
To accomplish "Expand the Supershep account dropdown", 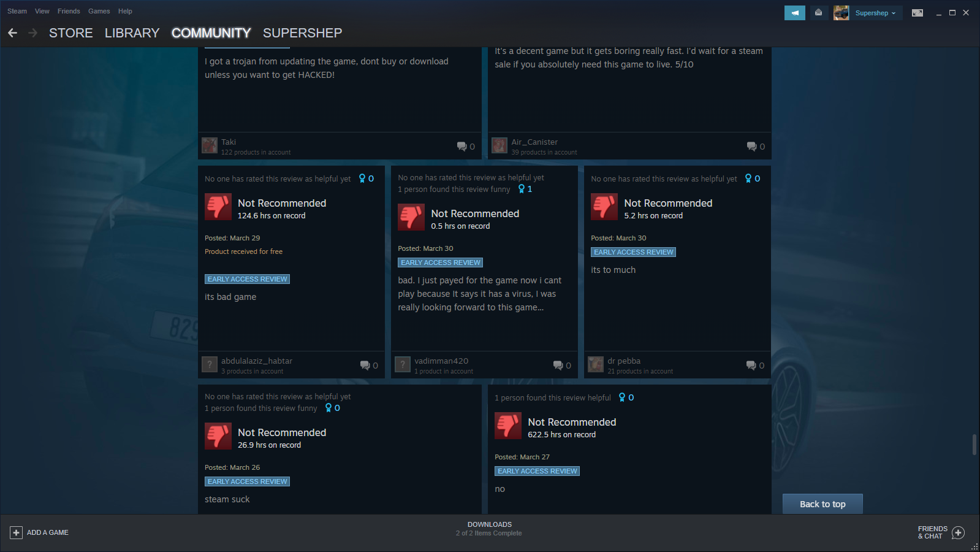I will [876, 13].
